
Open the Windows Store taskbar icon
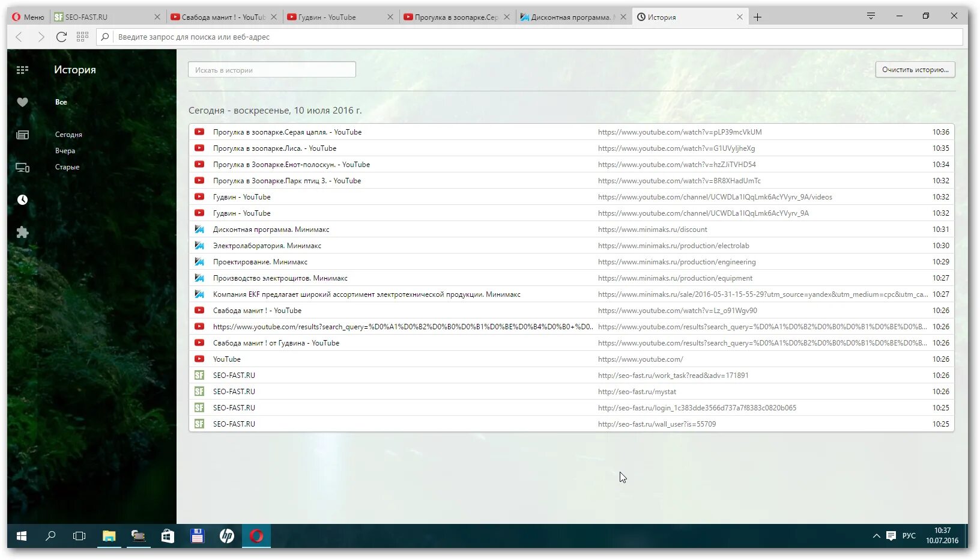tap(168, 536)
